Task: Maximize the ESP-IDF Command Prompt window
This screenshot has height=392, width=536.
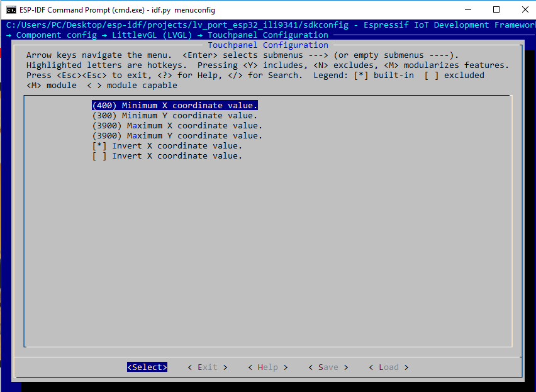Action: pyautogui.click(x=496, y=10)
